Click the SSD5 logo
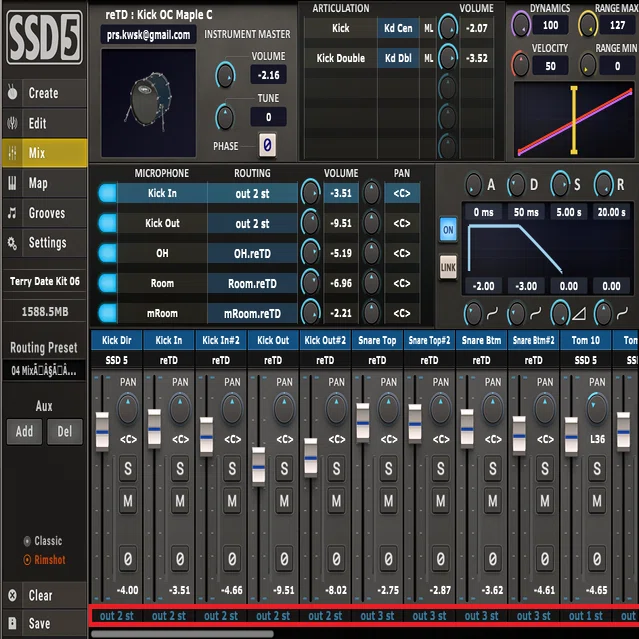The height and width of the screenshot is (639, 639). click(44, 37)
